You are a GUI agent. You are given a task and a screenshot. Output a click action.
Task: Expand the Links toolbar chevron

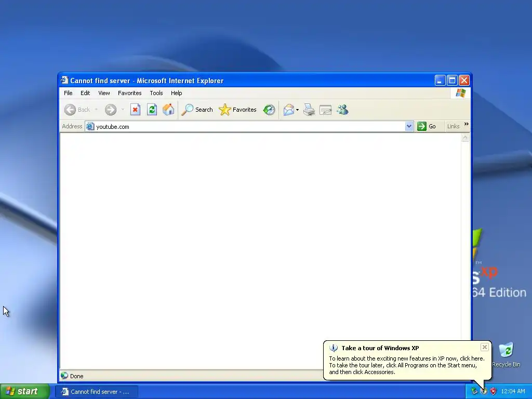pos(467,124)
